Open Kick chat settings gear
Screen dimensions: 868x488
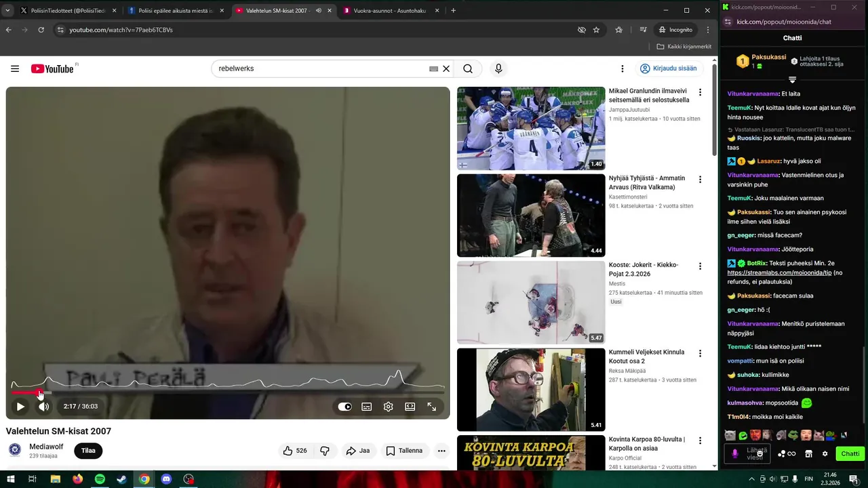tap(825, 454)
